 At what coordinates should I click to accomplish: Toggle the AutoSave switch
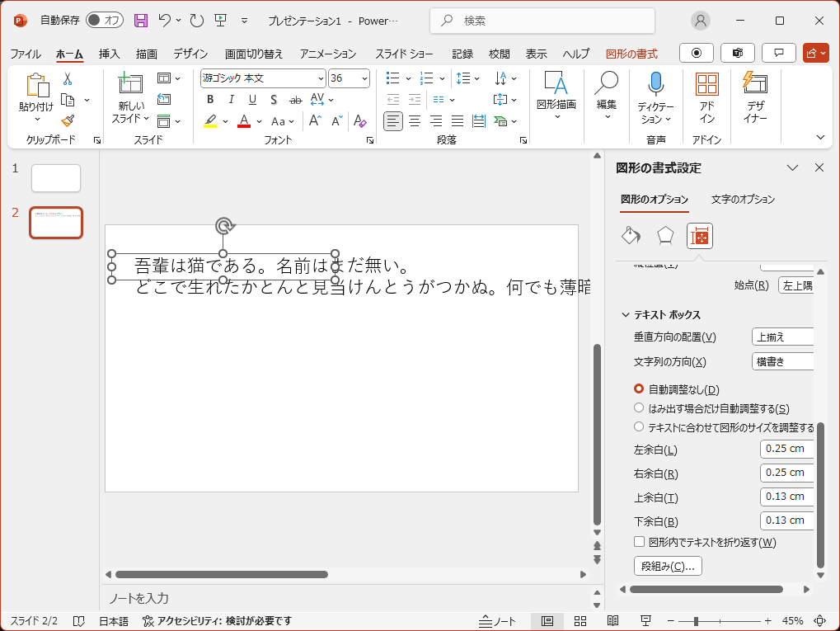(104, 20)
